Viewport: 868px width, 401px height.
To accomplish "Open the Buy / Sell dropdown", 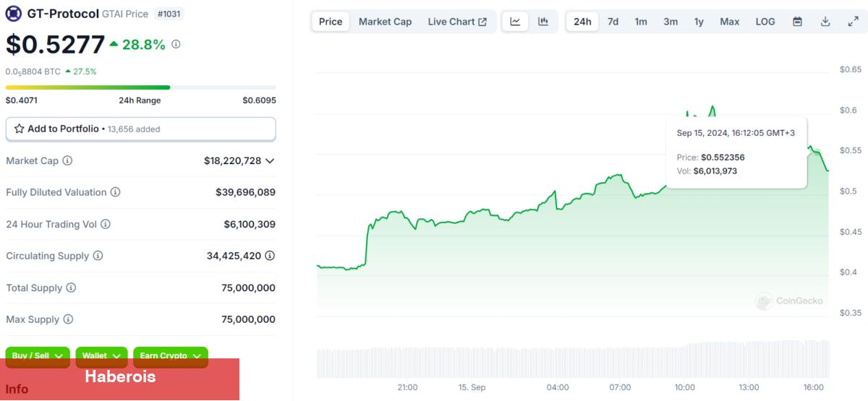I will click(x=38, y=355).
